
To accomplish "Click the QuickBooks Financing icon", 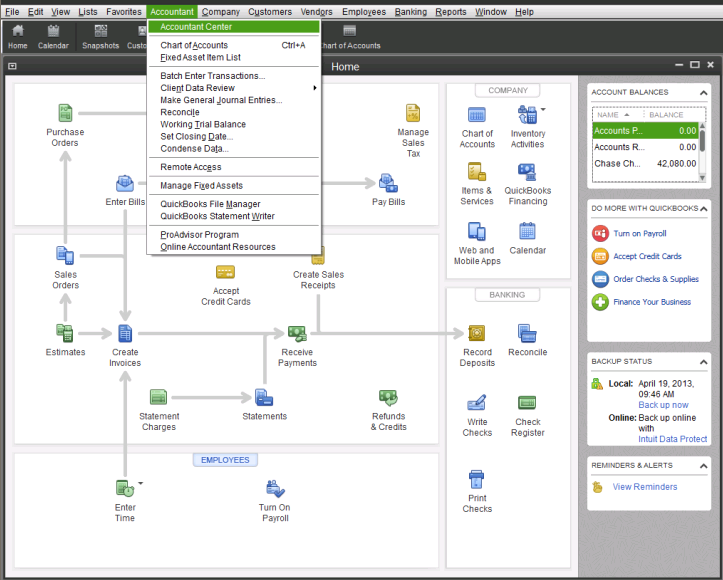I will click(x=527, y=172).
